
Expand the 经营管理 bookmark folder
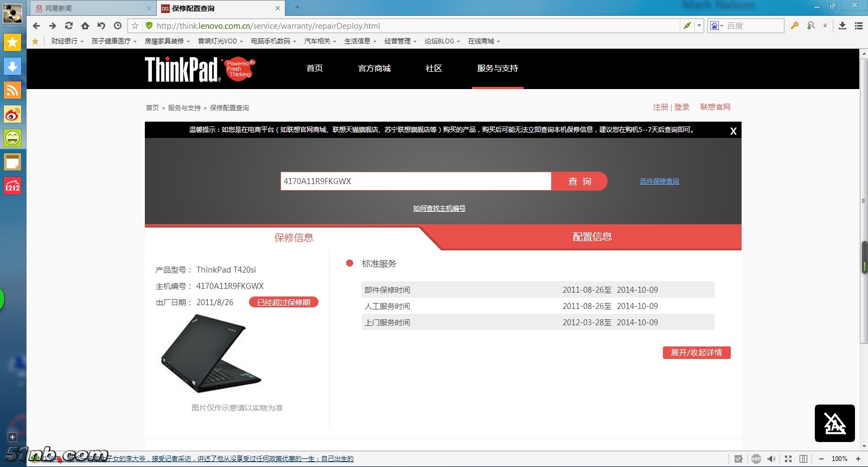tap(400, 41)
